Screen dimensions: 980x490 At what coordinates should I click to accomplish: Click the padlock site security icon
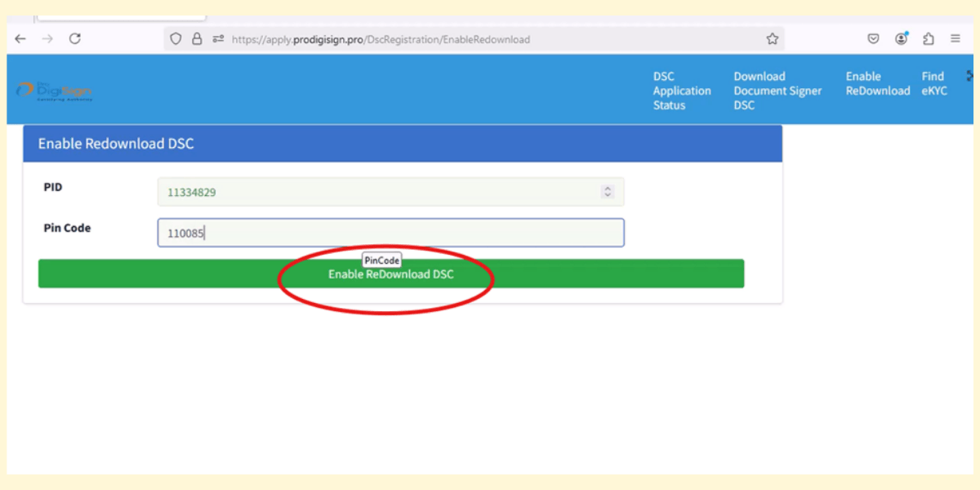197,38
